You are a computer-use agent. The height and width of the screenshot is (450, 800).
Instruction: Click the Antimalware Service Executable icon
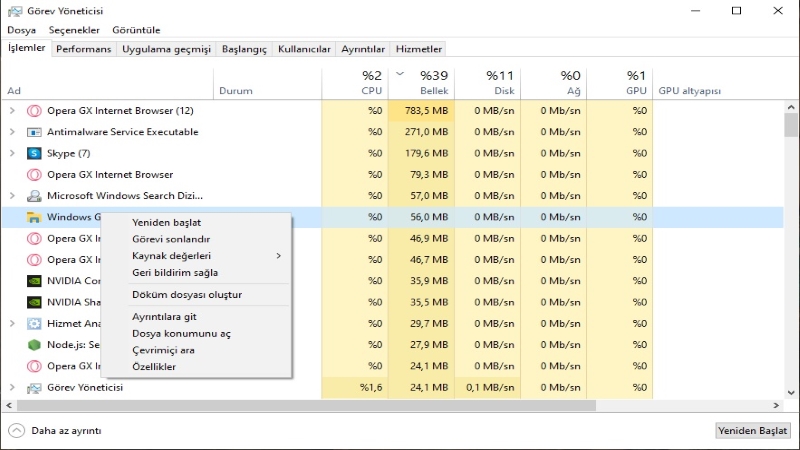click(34, 132)
